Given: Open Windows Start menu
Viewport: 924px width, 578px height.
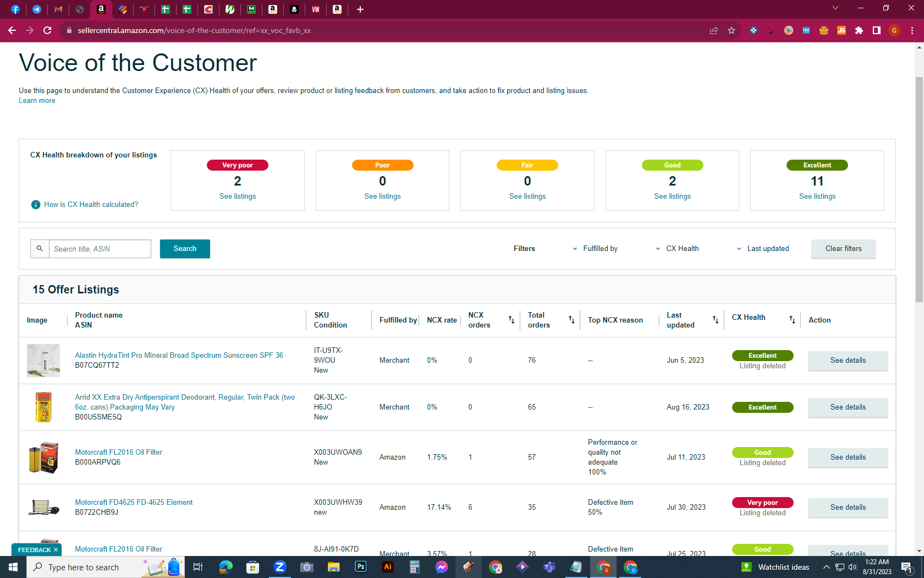Looking at the screenshot, I should (x=13, y=567).
